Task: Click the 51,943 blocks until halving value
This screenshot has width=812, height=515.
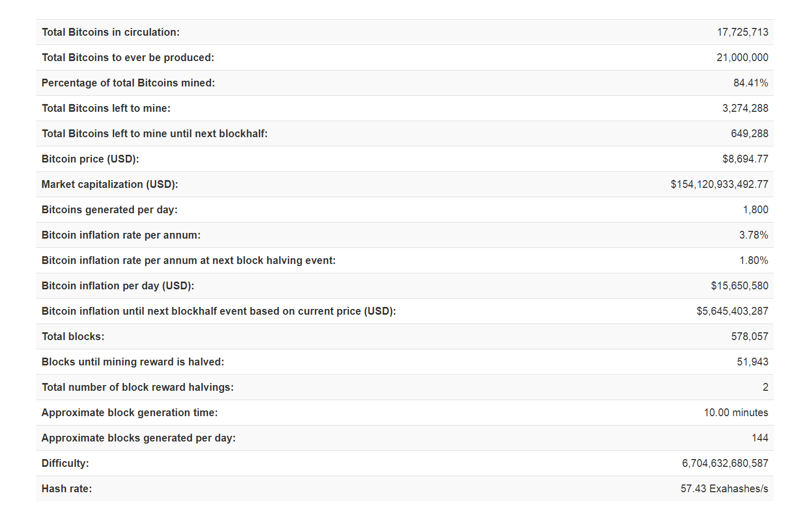Action: [x=752, y=362]
